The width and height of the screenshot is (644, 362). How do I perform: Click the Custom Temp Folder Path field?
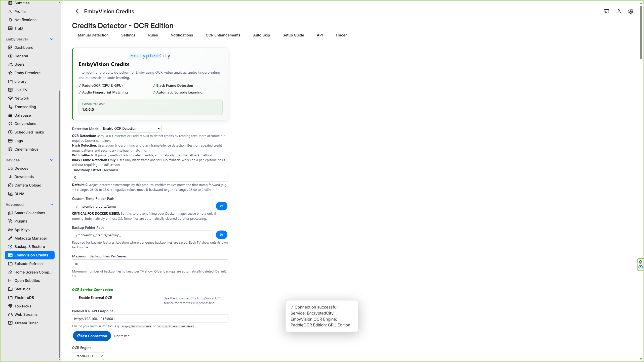(x=143, y=206)
